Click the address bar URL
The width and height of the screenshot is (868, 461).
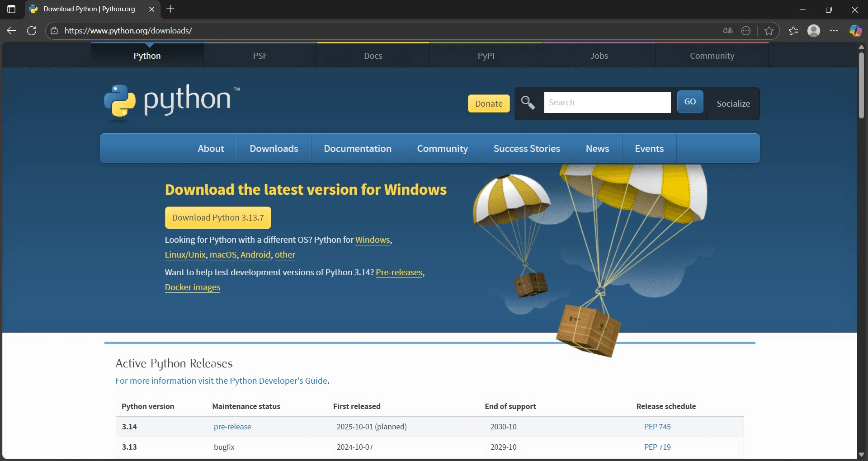pos(128,31)
